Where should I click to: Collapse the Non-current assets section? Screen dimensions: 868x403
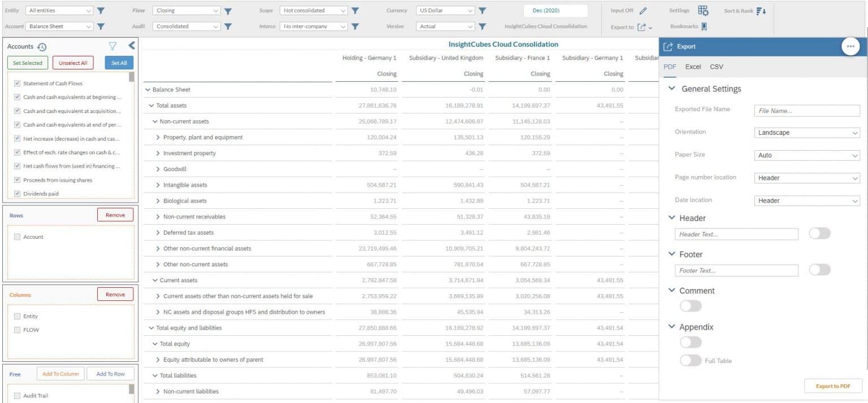click(x=155, y=121)
